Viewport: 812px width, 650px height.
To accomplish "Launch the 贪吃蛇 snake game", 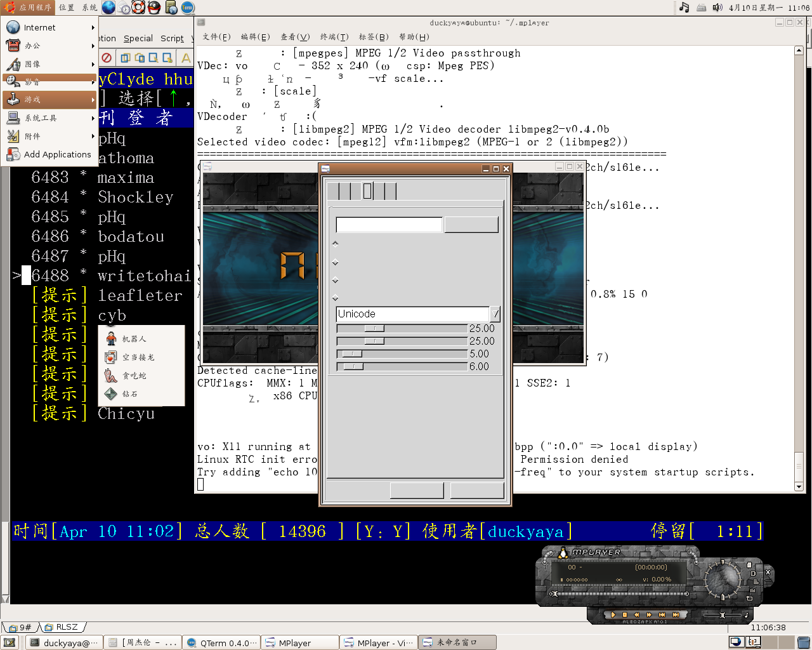I will pyautogui.click(x=141, y=376).
